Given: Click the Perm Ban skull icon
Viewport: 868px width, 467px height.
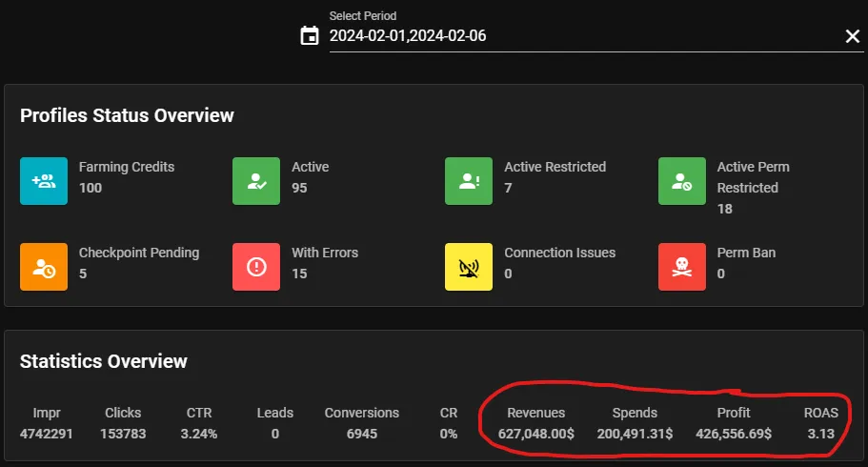Looking at the screenshot, I should pyautogui.click(x=682, y=267).
